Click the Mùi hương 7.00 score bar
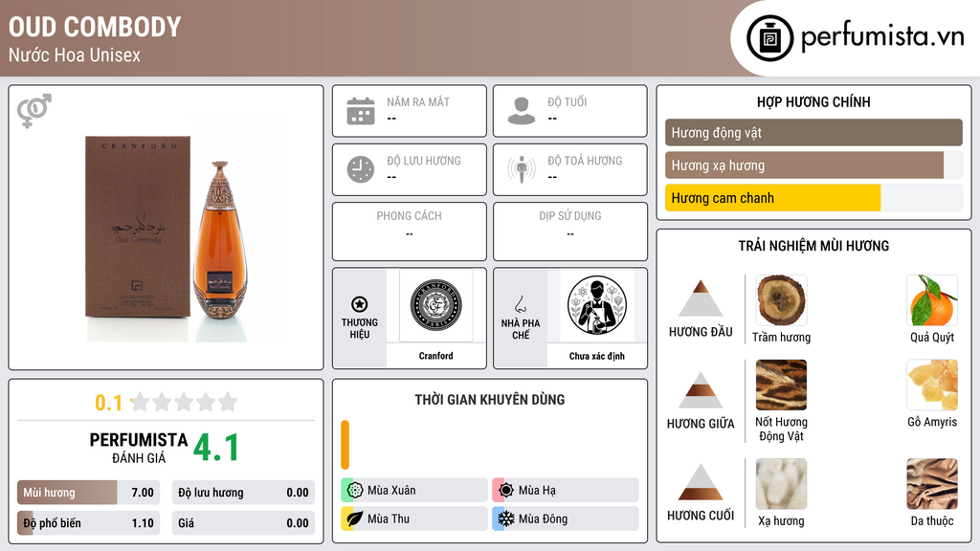 (89, 493)
